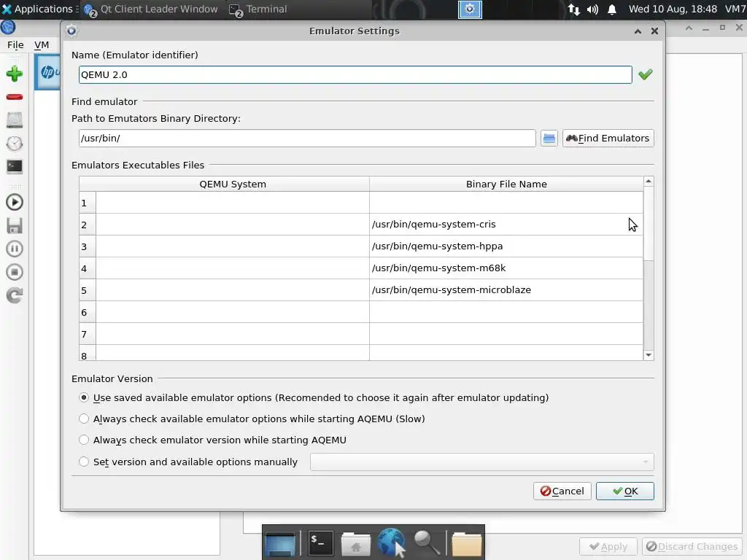
Task: Click the OK button
Action: click(x=625, y=491)
